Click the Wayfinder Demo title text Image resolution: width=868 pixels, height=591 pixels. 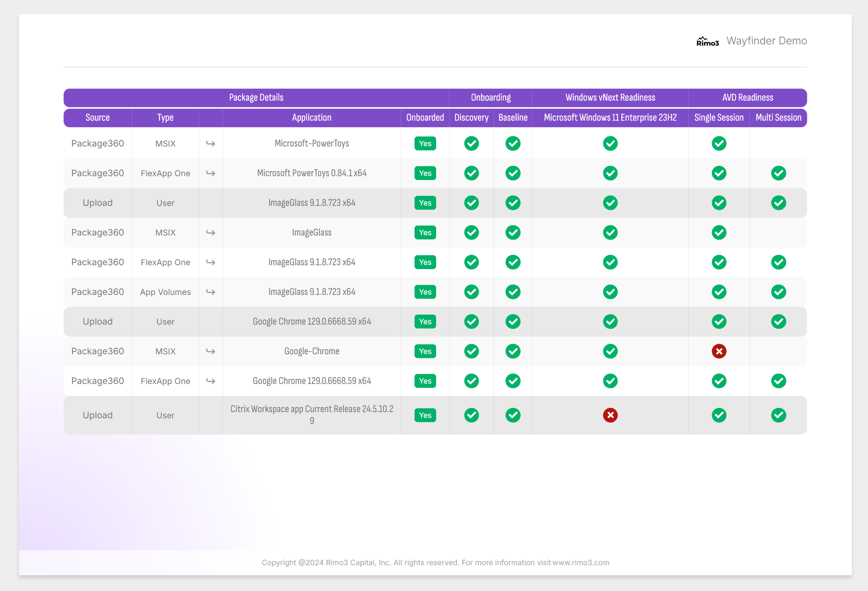(767, 41)
